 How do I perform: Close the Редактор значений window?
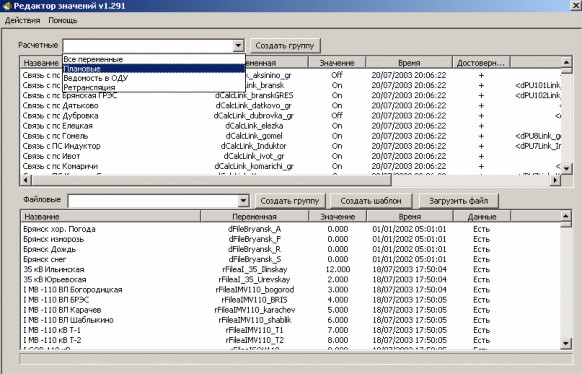click(576, 5)
